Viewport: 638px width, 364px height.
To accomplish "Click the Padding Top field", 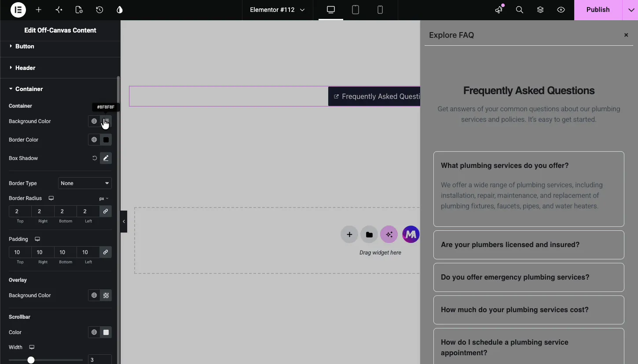I will 20,252.
